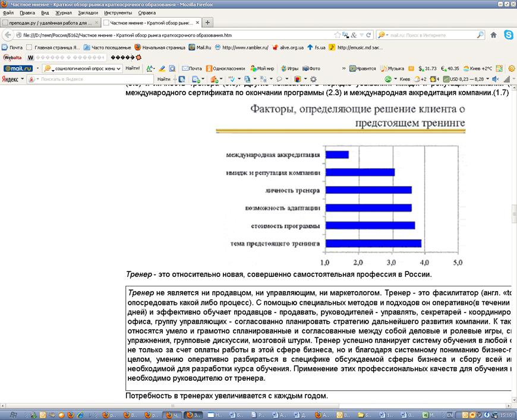Open the Инструменты menu
Image resolution: width=517 pixels, height=420 pixels.
point(118,13)
